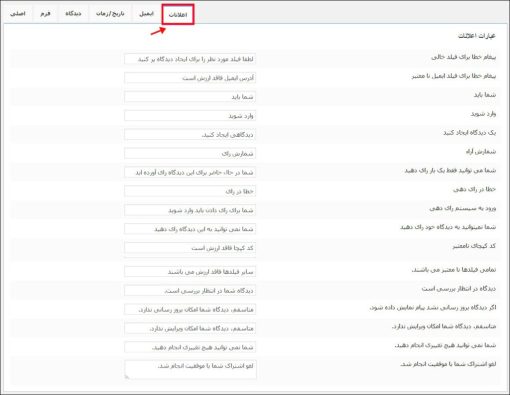Select the اطلاعات tab
510x395 pixels.
pyautogui.click(x=178, y=14)
